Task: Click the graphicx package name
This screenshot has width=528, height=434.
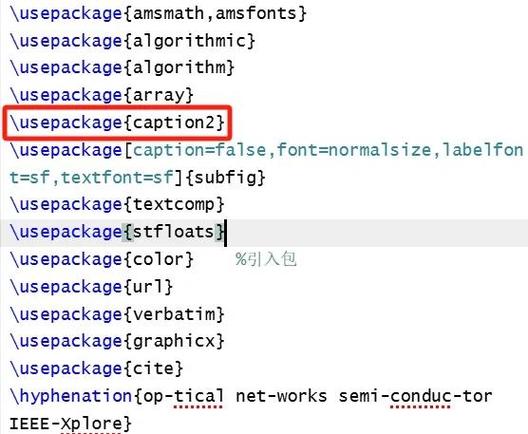Action: (174, 342)
